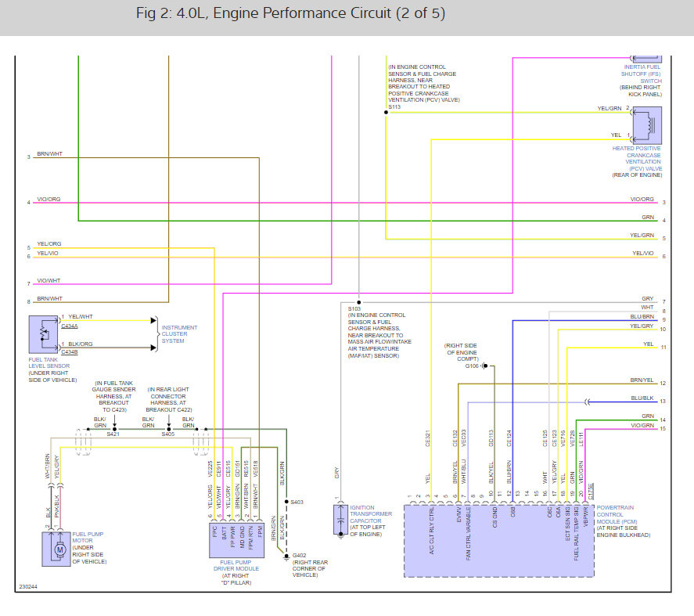694x616 pixels.
Task: Select the YEL/GRN label at right pin 5
Action: pyautogui.click(x=642, y=235)
